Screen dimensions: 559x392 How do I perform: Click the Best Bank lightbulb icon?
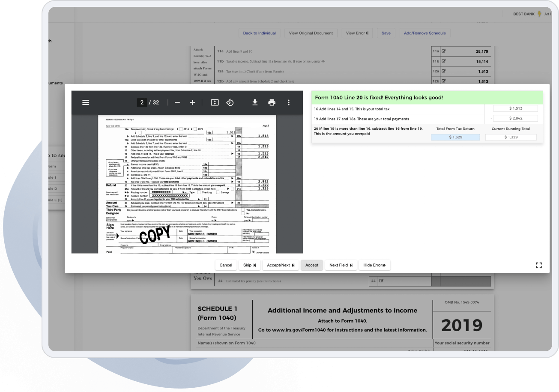[539, 14]
